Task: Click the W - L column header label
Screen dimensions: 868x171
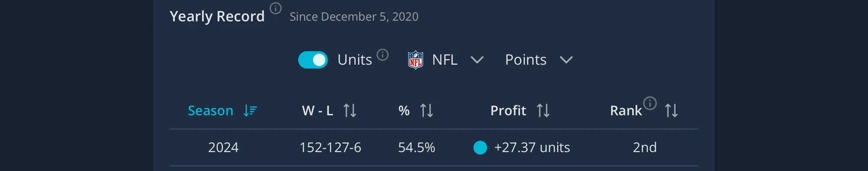Action: tap(318, 111)
